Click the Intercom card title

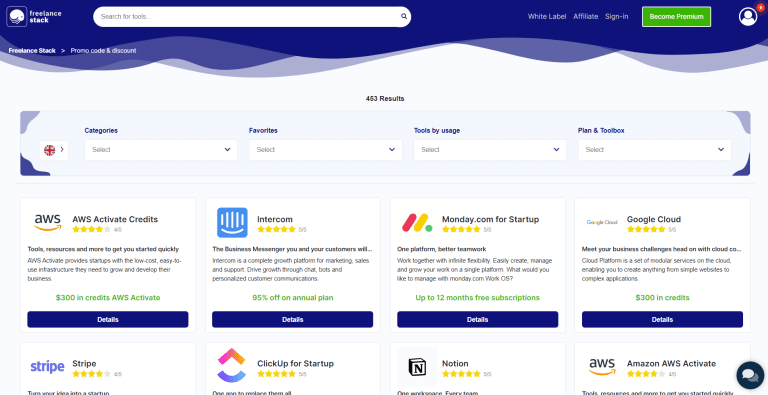click(x=275, y=219)
